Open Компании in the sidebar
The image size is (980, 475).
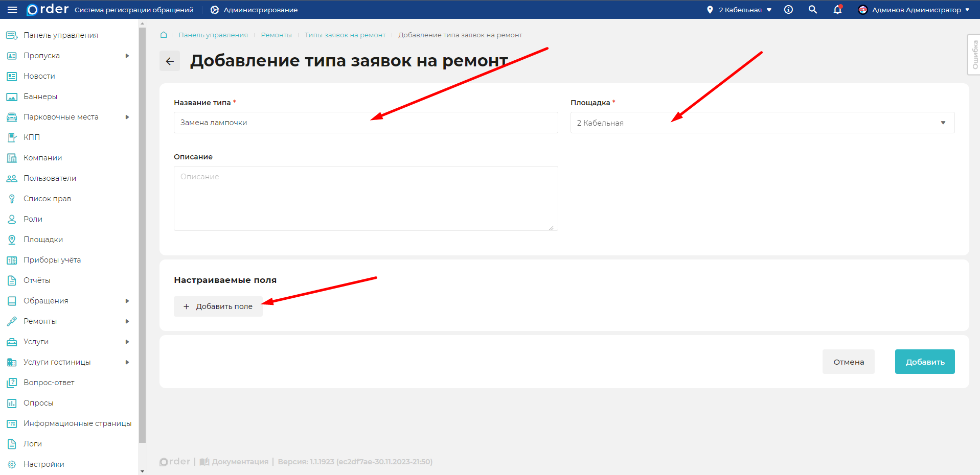42,158
